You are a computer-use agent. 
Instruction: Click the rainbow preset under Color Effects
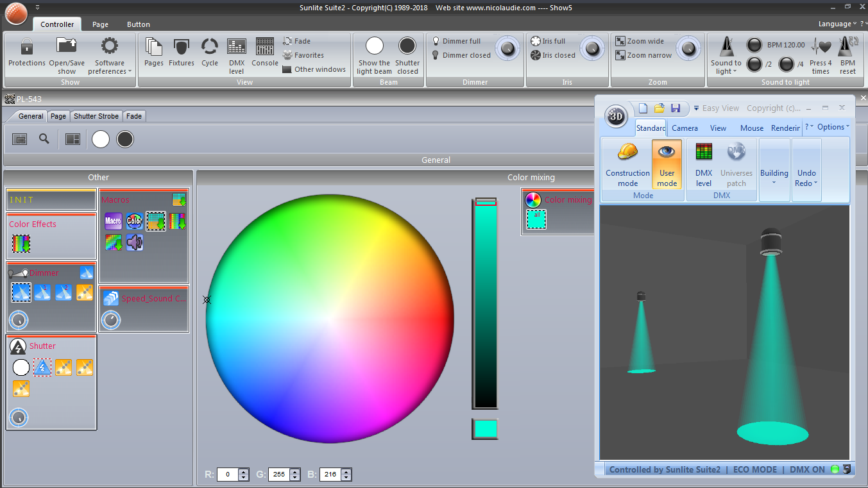pos(21,244)
